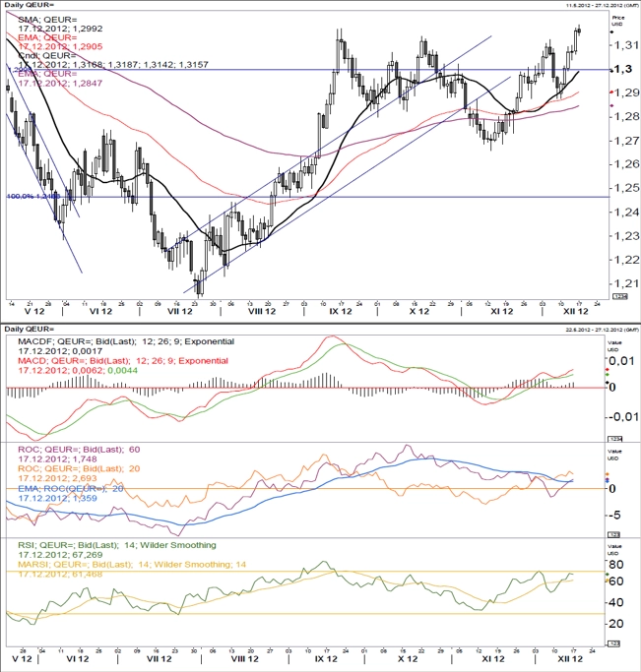Click the 1234 scale icon under the price axis
641x672 pixels.
click(620, 296)
